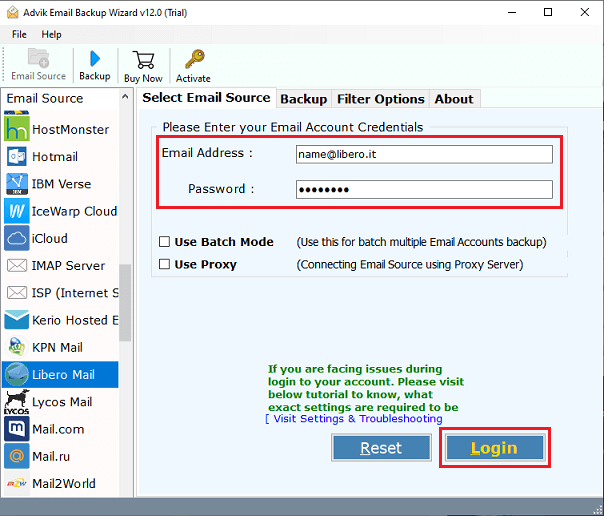The height and width of the screenshot is (516, 604).
Task: Open Visit Settings & Troubleshooting link
Action: point(357,419)
